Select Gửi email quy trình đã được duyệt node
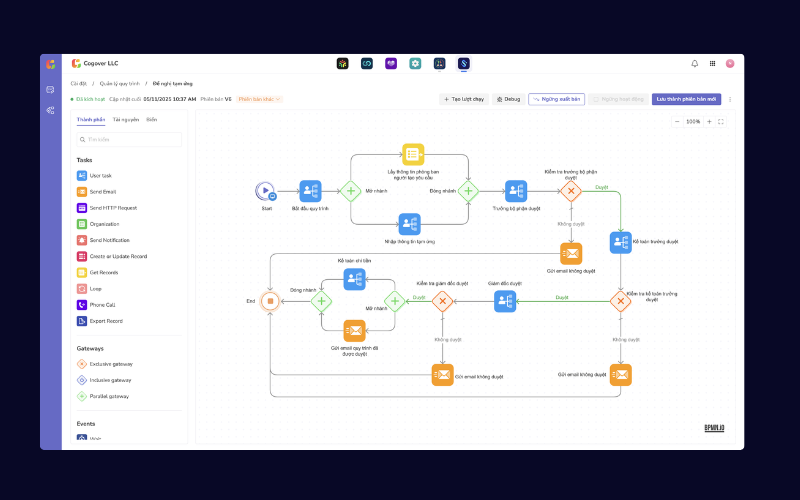Image resolution: width=800 pixels, height=500 pixels. [x=355, y=331]
